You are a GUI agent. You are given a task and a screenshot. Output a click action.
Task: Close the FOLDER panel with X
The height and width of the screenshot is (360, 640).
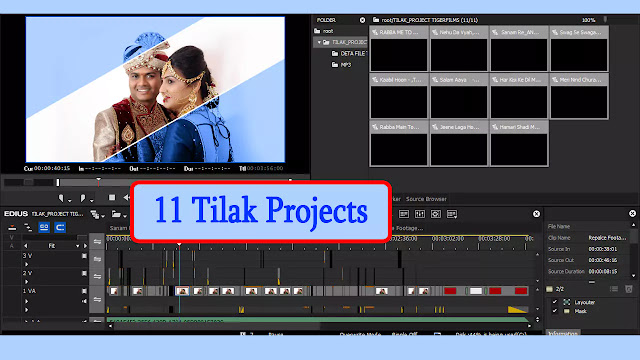tap(362, 20)
